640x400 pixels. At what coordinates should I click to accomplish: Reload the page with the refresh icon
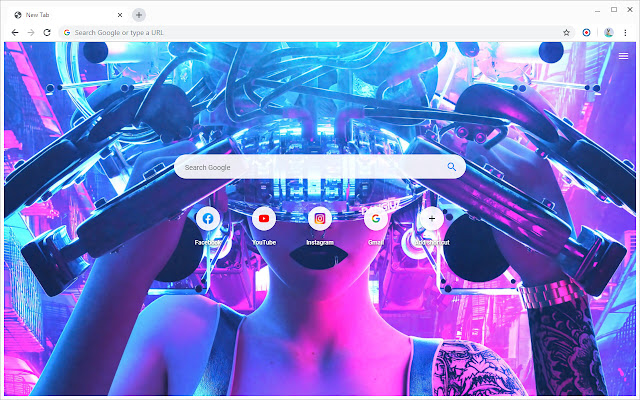coord(47,32)
